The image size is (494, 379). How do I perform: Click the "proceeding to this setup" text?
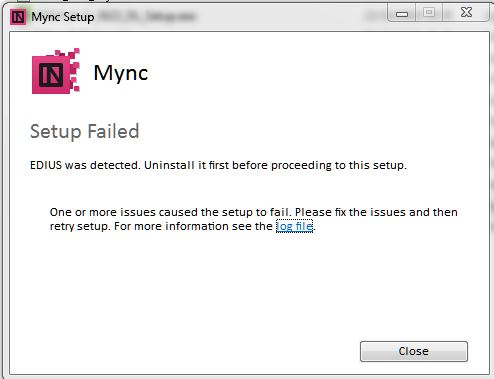[x=338, y=165]
